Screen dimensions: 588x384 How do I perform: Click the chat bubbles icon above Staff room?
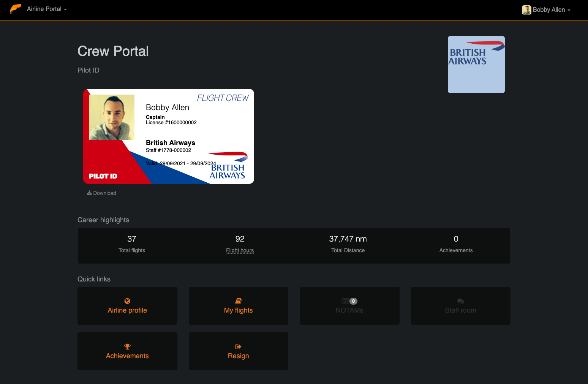click(460, 301)
